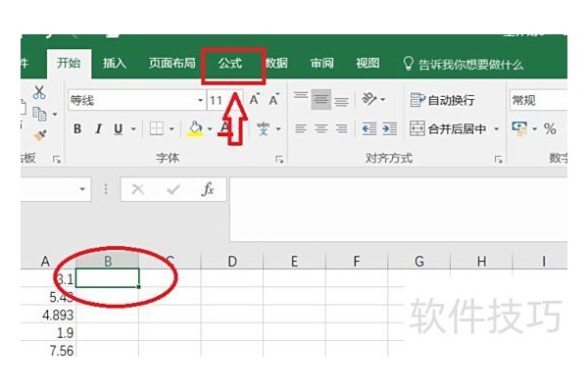Open the 数据 tab
588x392 pixels.
pos(276,63)
